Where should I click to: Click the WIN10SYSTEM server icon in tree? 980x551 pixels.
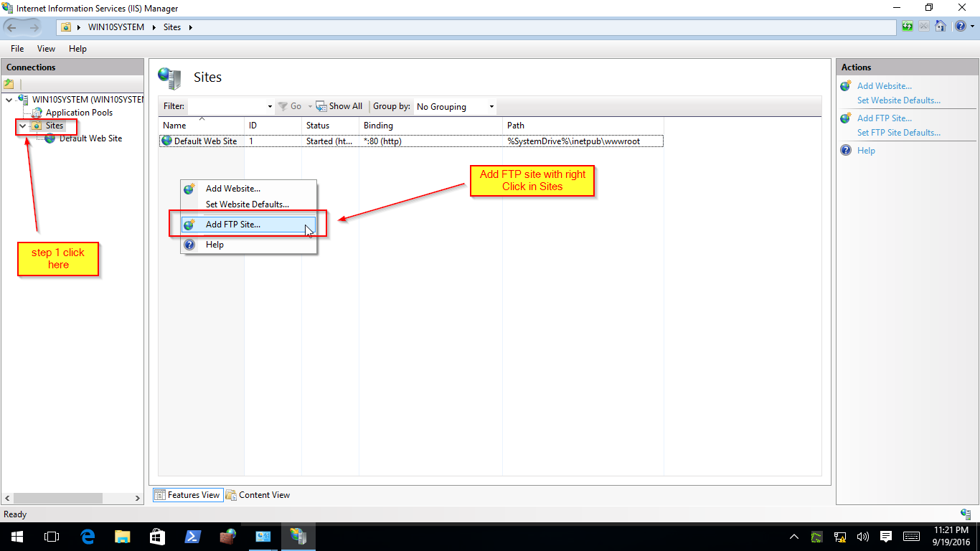click(x=23, y=100)
